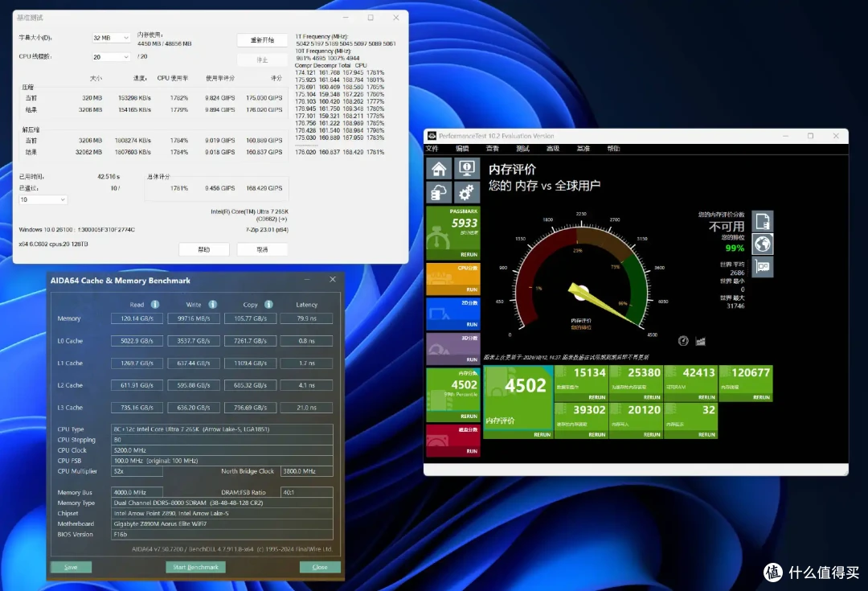Image resolution: width=868 pixels, height=591 pixels.
Task: Click the Copy info icon in AIDA64
Action: point(268,305)
